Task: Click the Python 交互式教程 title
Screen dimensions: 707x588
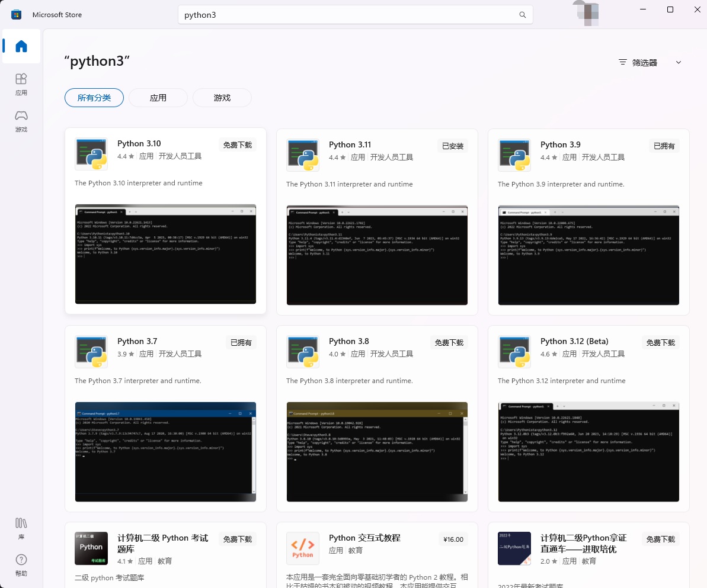Action: click(x=364, y=538)
